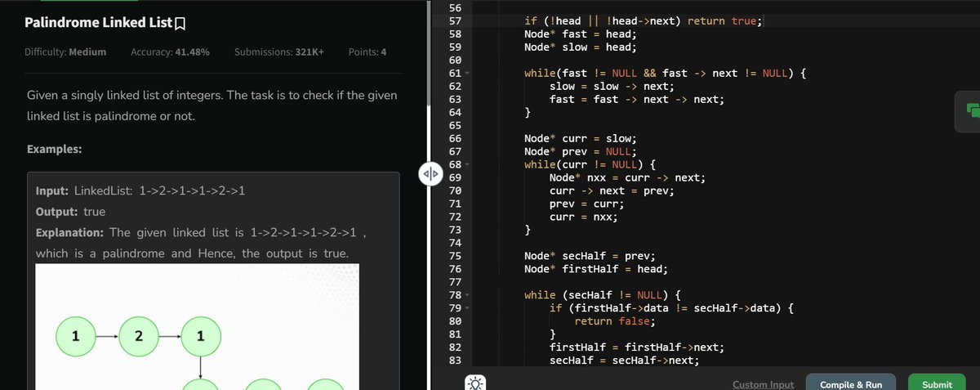
Task: Click the 'Node* curr = slow;' code line
Action: point(580,139)
